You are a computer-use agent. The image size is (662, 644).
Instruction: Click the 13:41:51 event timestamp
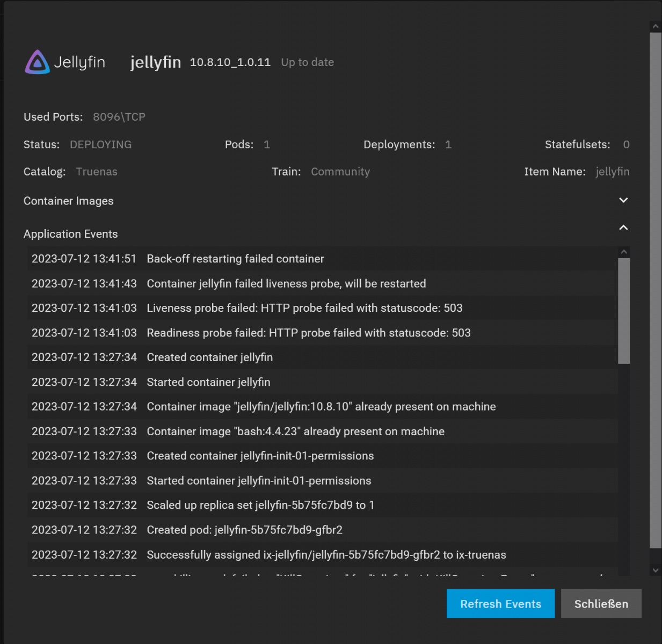click(x=84, y=259)
